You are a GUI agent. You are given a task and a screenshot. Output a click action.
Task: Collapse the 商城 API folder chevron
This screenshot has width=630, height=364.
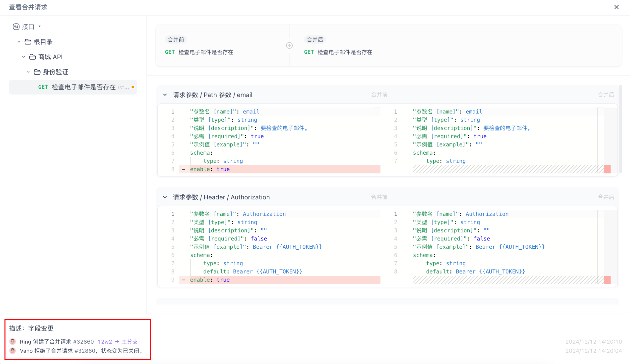click(23, 57)
